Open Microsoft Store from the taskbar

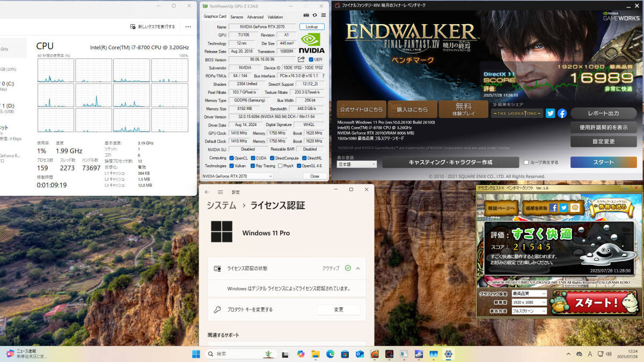[345, 354]
